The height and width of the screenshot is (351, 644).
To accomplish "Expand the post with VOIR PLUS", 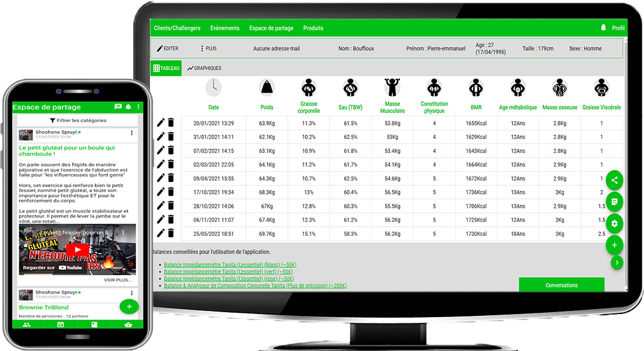I will (118, 280).
